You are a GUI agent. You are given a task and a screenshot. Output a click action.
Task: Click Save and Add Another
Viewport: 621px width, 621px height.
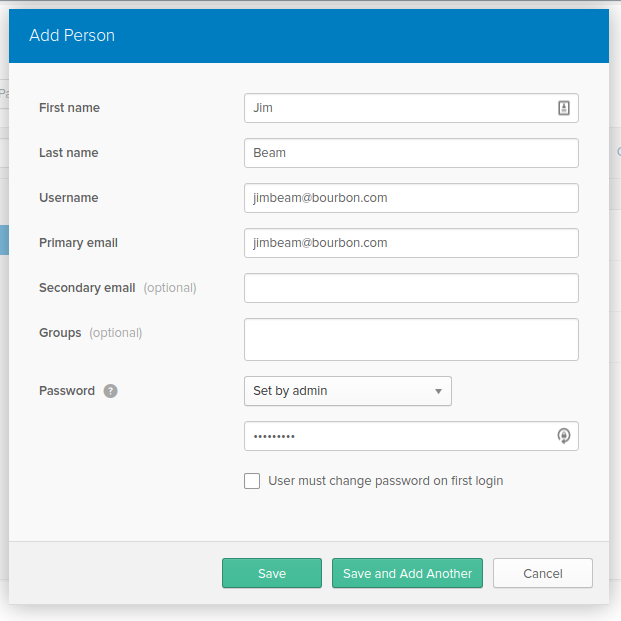pos(407,573)
